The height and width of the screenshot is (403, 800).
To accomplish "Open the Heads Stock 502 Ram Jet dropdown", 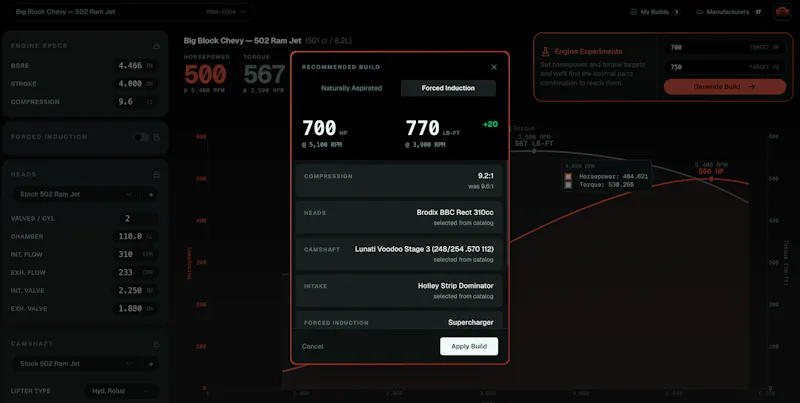I will tap(76, 194).
